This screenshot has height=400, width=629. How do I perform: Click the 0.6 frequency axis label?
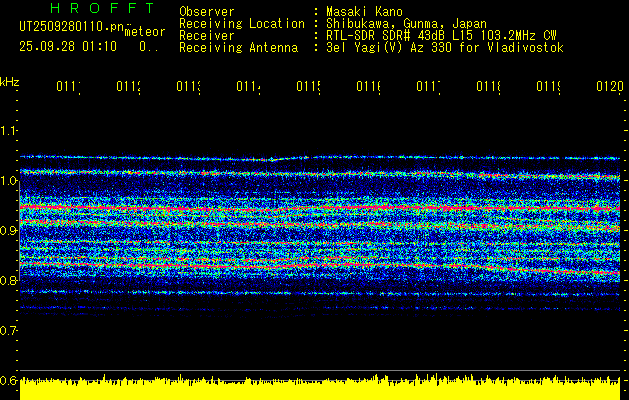[8, 380]
